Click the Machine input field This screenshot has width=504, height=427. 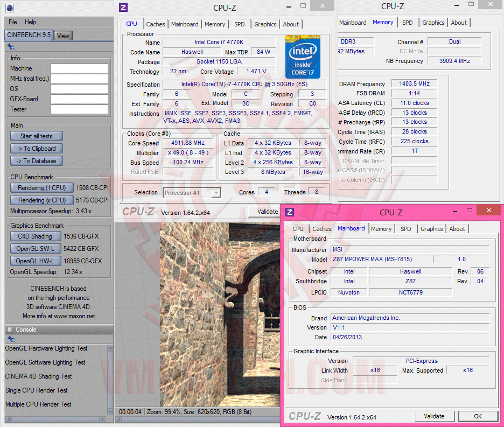pos(79,68)
